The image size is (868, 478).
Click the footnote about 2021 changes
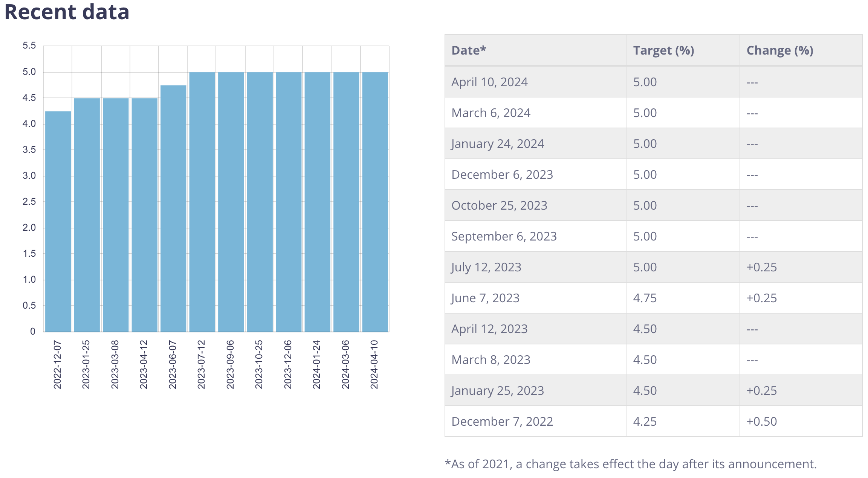pos(630,464)
